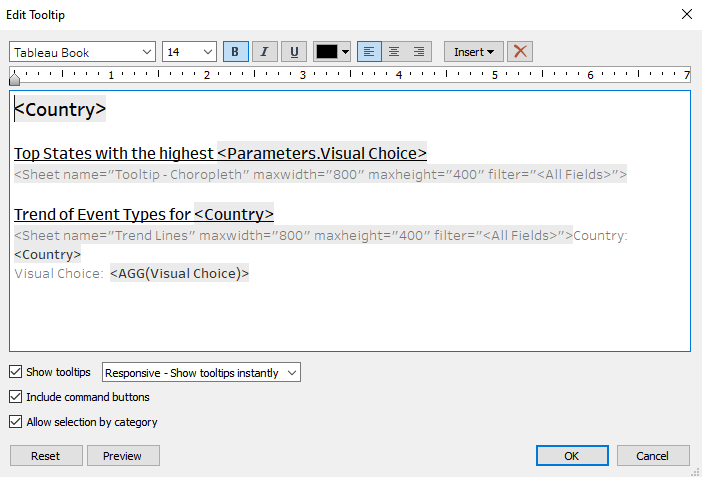This screenshot has width=702, height=477.
Task: Click the red X clear button
Action: tap(519, 52)
